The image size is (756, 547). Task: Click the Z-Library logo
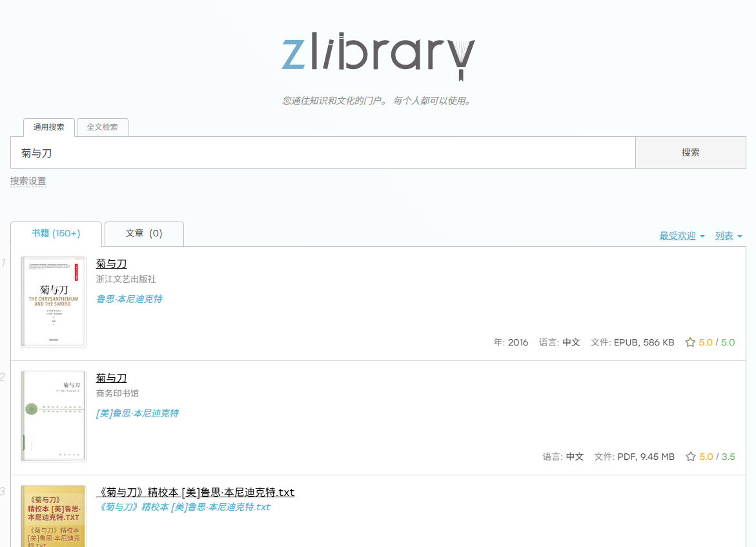click(378, 57)
